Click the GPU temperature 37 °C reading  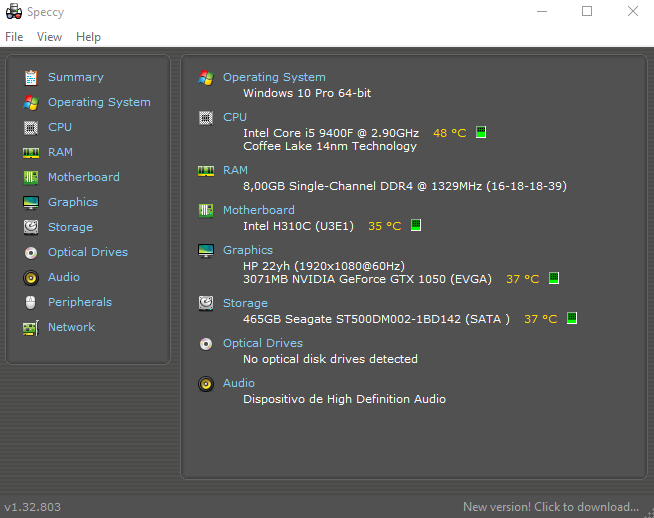(x=522, y=279)
